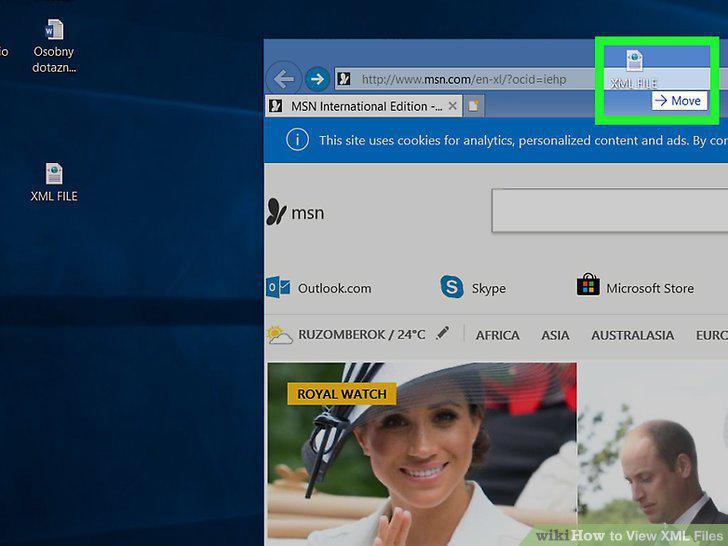Click the cookie notice info icon

click(297, 140)
